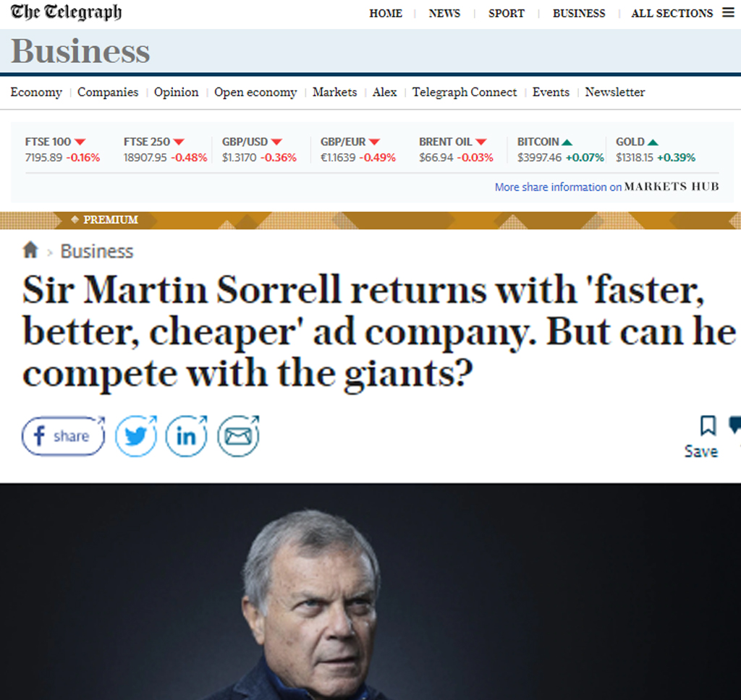Go to homepage via breadcrumb house icon
Viewport: 741px width, 700px height.
pos(30,250)
